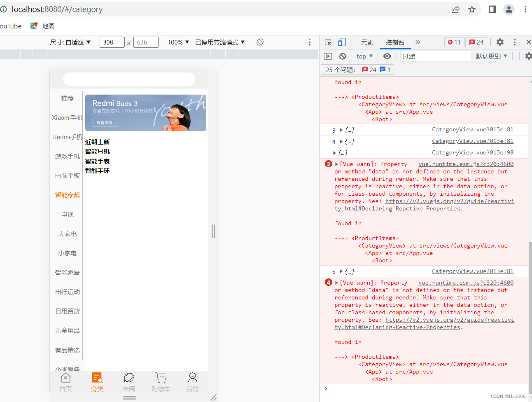
Task: Click the rotate device icon
Action: pos(260,42)
